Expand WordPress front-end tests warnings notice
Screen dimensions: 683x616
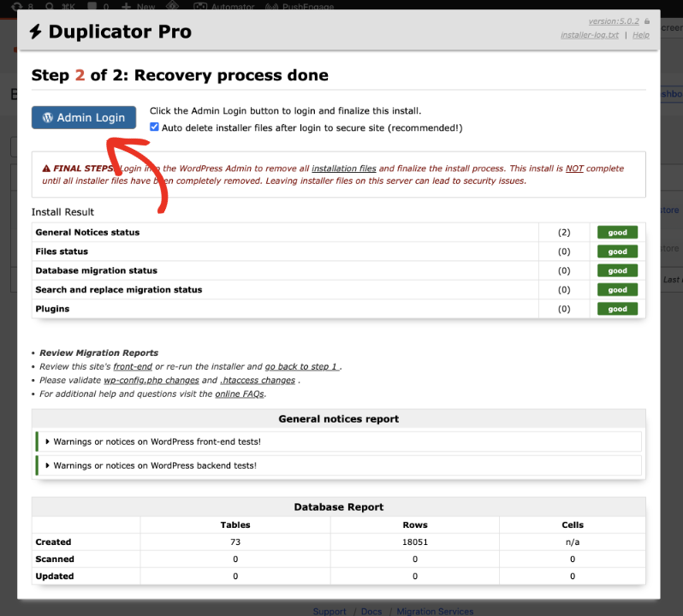click(x=338, y=441)
